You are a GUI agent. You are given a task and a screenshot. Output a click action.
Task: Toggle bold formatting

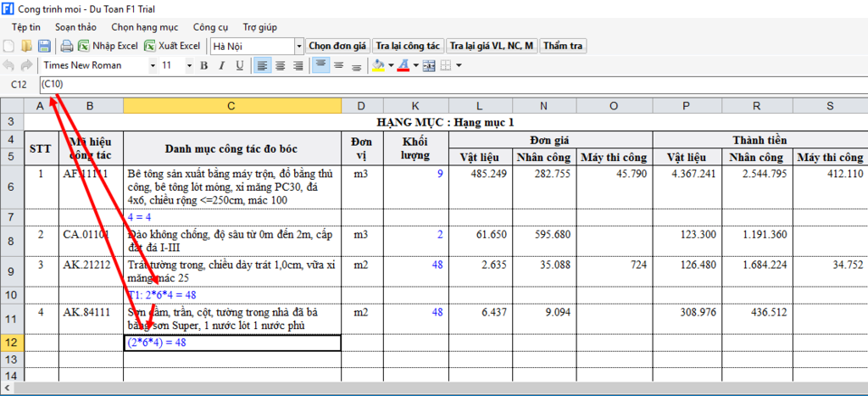pos(203,66)
